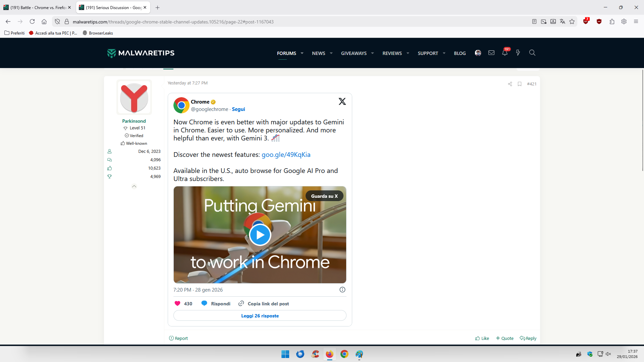This screenshot has width=644, height=362.
Task: Play the Putting Gemini to work video
Action: coord(260,235)
